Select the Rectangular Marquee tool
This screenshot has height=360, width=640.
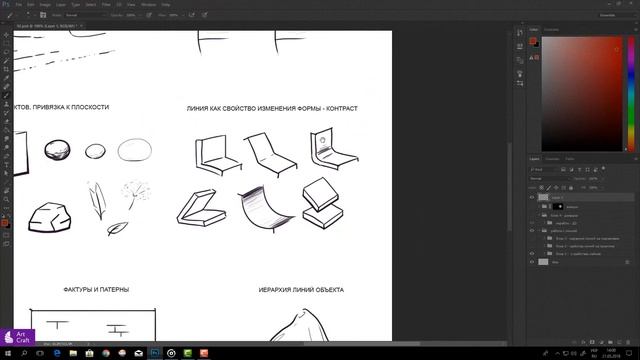coord(6,44)
